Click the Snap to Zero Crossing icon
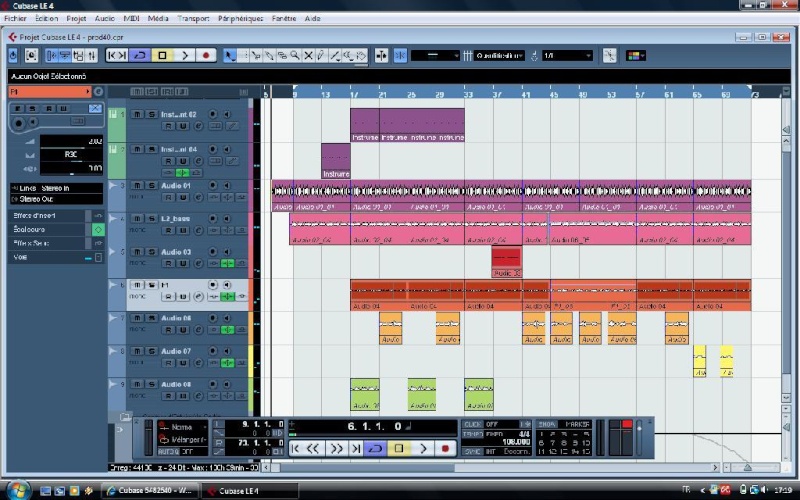800x500 pixels. 609,55
